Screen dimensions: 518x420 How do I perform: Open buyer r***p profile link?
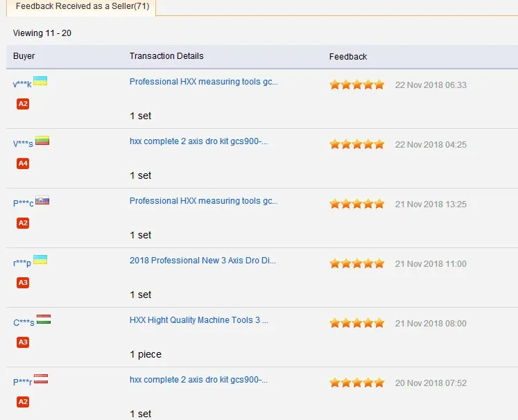tap(21, 263)
